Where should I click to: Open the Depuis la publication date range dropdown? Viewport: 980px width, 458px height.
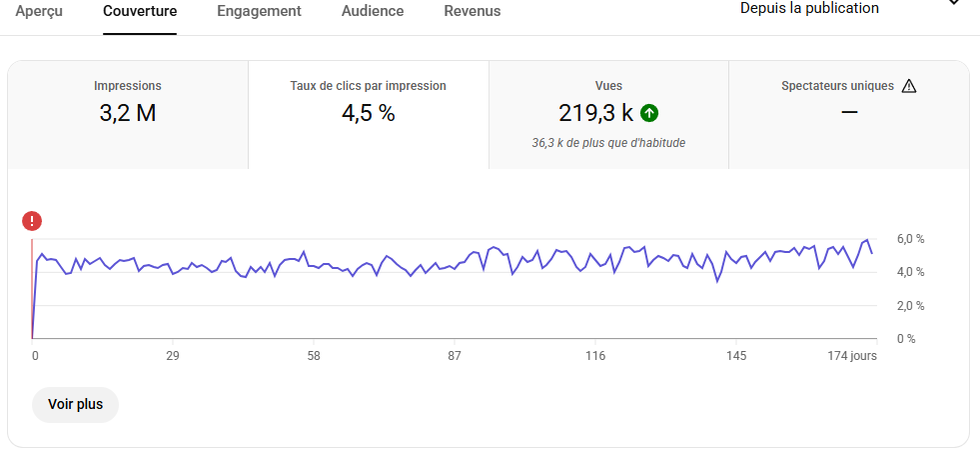(850, 8)
